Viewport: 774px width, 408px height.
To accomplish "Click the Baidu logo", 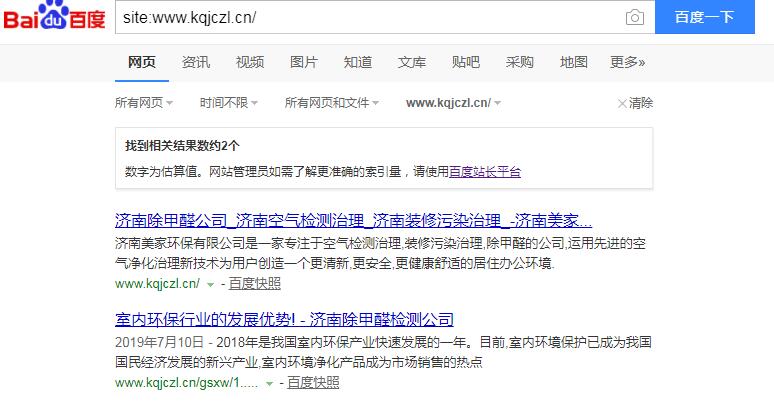I will [x=54, y=16].
